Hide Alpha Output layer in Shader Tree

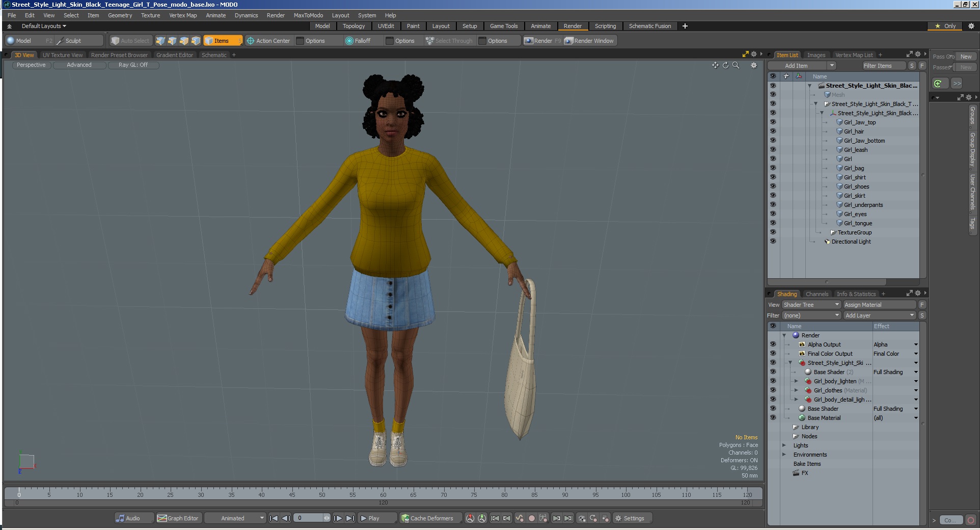[x=773, y=344]
